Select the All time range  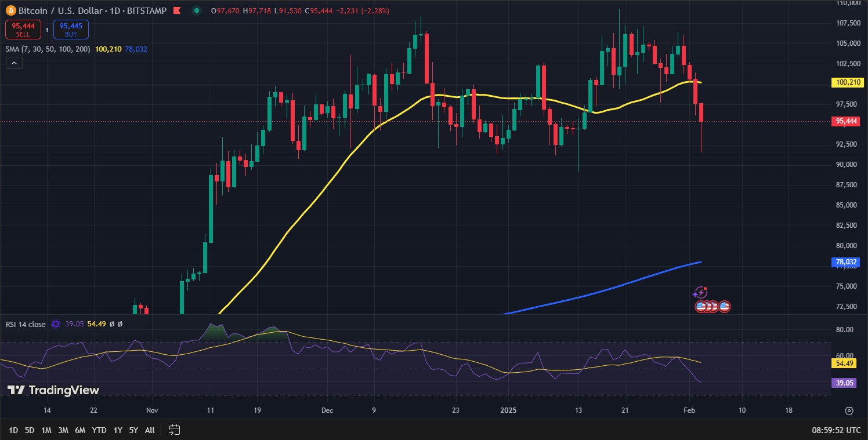pos(150,430)
